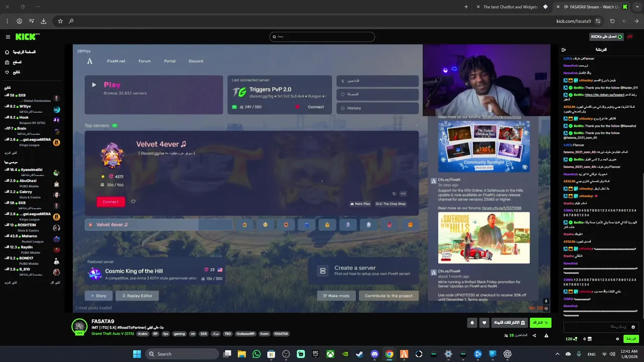Open the Portal tab in stream
This screenshot has width=644, height=362.
[170, 61]
